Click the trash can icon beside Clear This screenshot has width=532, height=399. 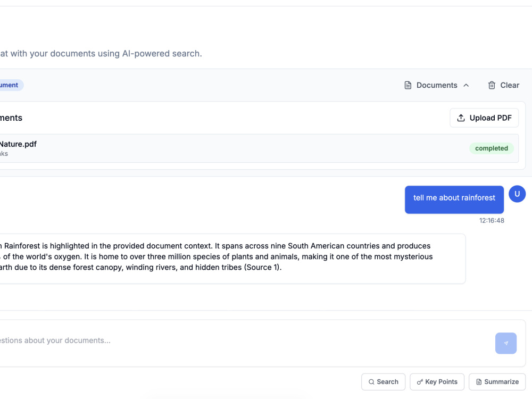tap(492, 85)
